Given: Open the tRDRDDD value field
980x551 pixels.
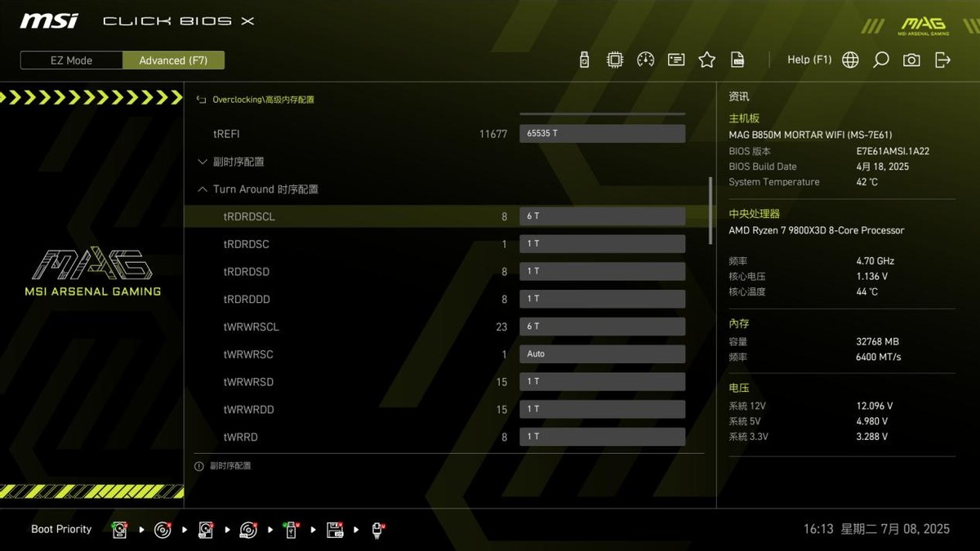Looking at the screenshot, I should pos(602,299).
